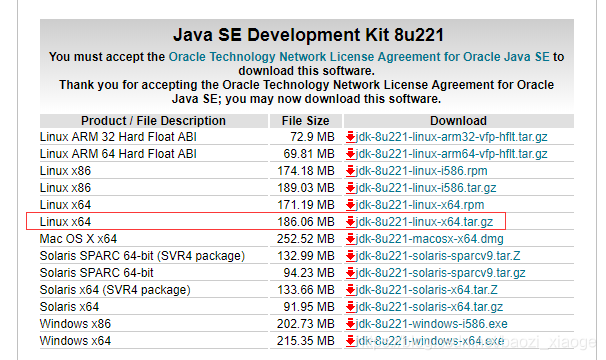Click red download arrow for linux-x64.tar.gz
This screenshot has width=606, height=360.
point(351,222)
